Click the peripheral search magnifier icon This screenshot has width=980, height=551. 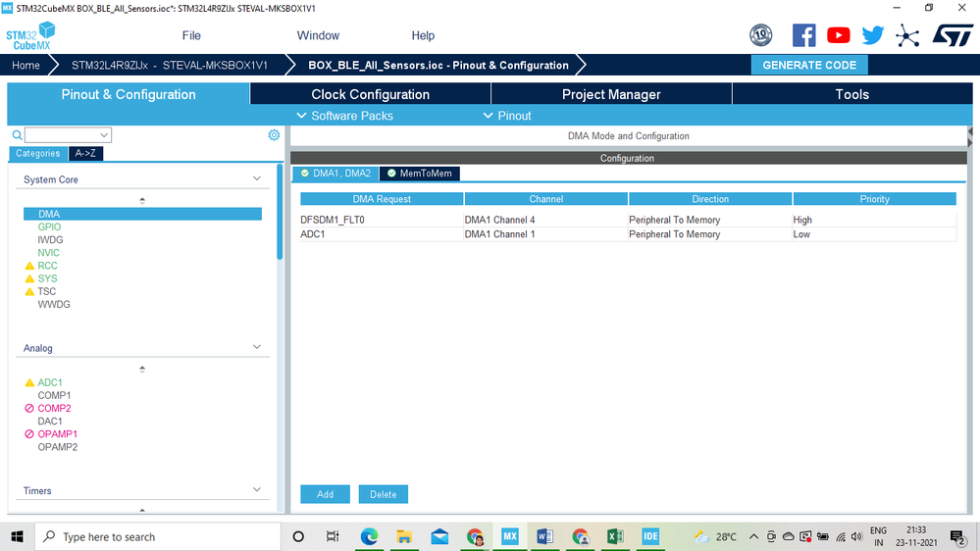click(17, 135)
